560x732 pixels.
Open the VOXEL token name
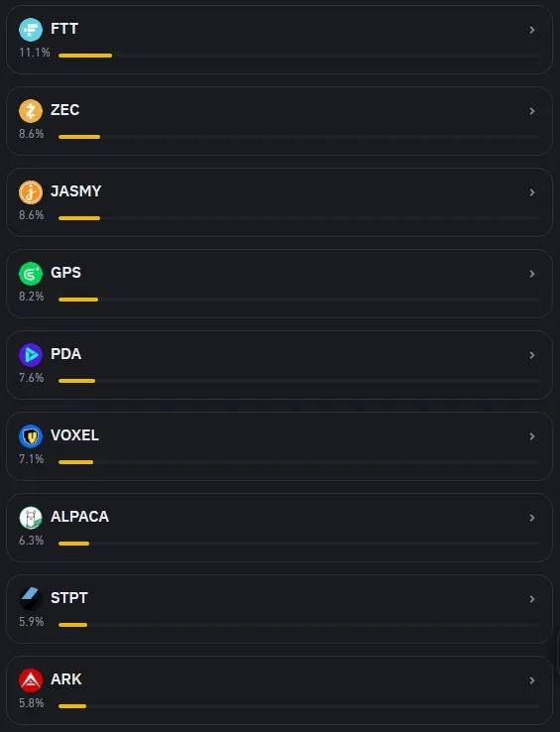[x=74, y=435]
